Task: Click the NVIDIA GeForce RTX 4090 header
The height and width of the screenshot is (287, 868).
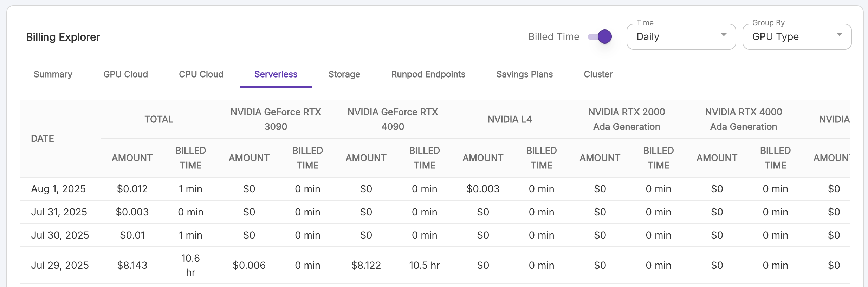Action: tap(393, 119)
